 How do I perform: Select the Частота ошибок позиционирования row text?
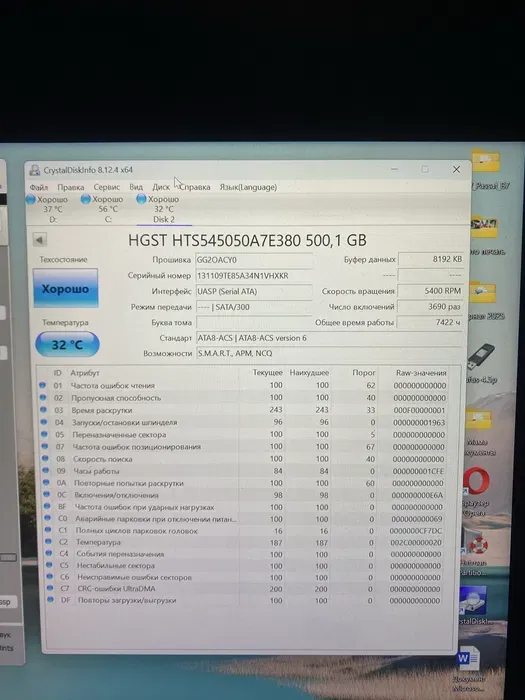(x=137, y=447)
